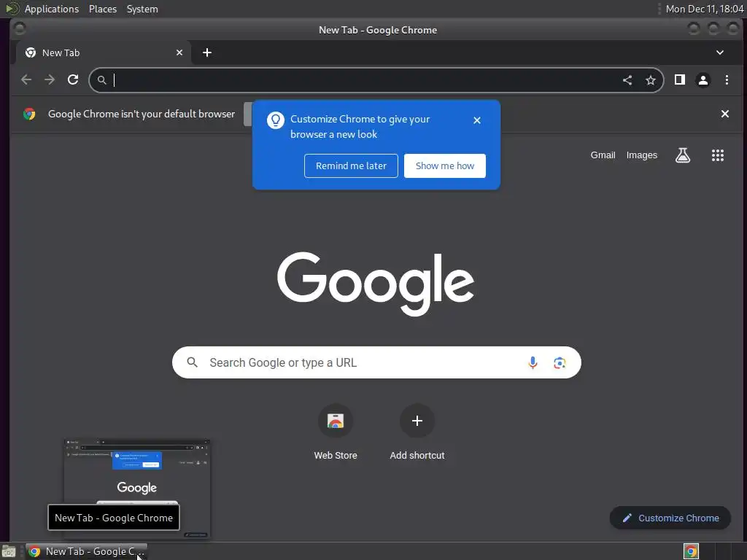The height and width of the screenshot is (560, 747).
Task: Search by image with Google Lens icon
Action: coord(560,363)
